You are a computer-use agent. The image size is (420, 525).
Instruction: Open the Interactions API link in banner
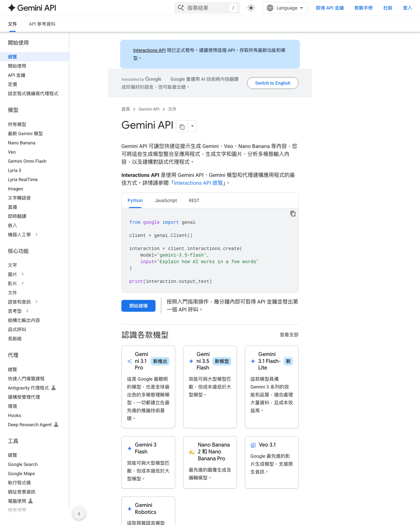[x=149, y=50]
